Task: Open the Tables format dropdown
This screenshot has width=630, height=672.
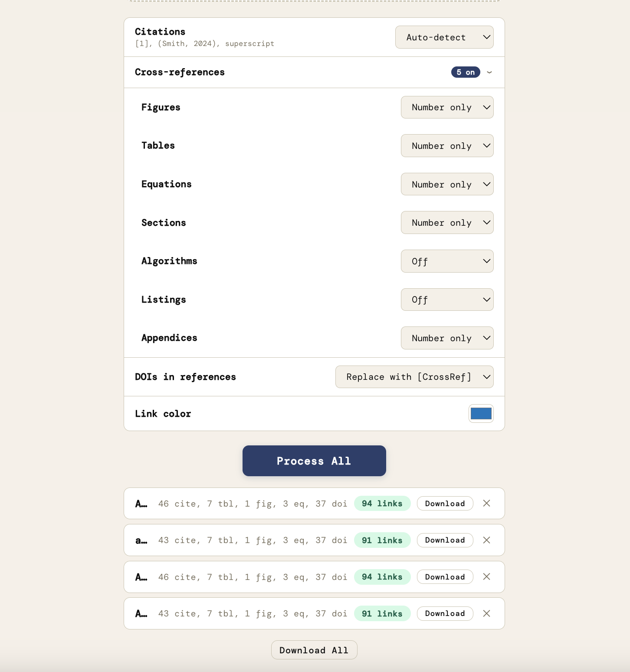Action: click(x=447, y=146)
